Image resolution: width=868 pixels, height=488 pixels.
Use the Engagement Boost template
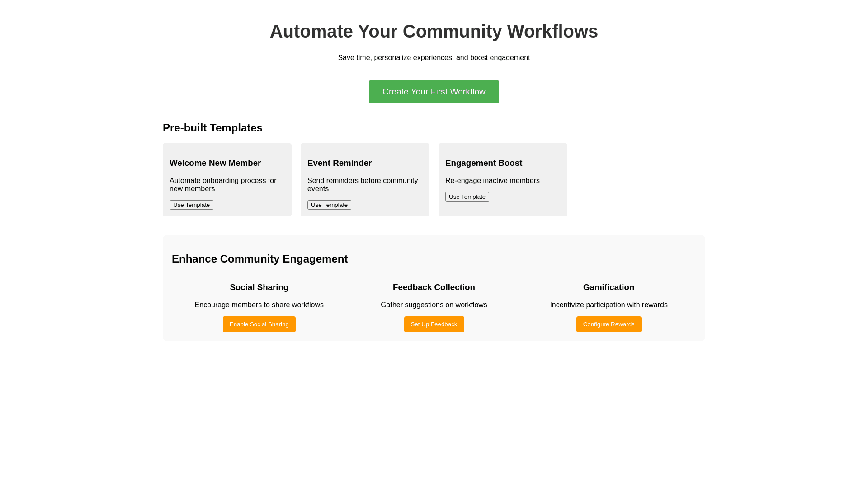[467, 197]
